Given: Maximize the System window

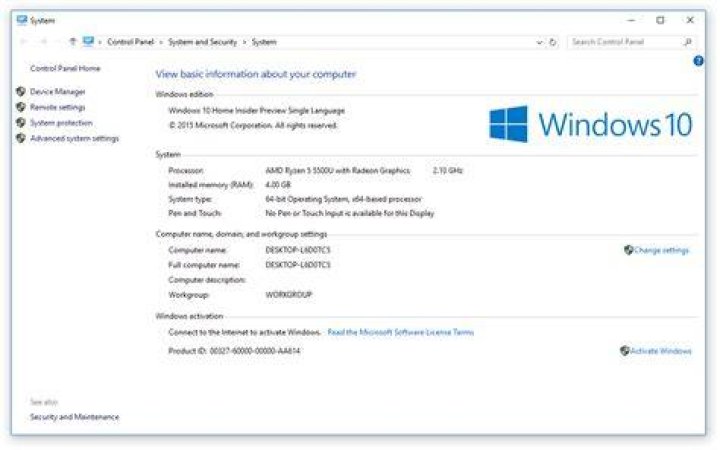Looking at the screenshot, I should click(660, 20).
